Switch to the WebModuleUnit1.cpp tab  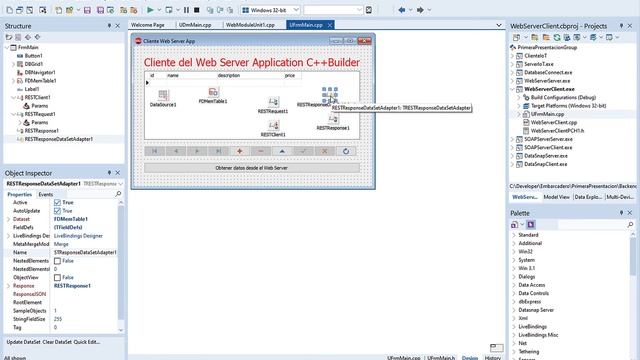click(x=250, y=25)
